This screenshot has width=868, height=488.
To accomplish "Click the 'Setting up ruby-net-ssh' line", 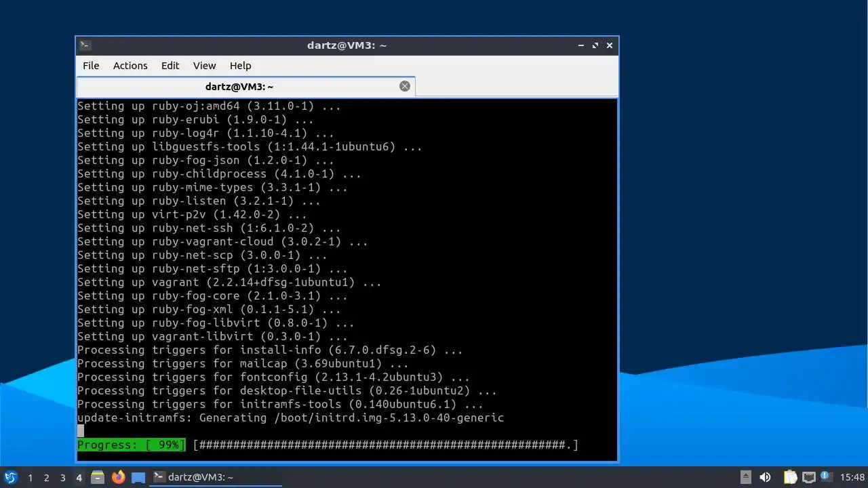I will pyautogui.click(x=209, y=228).
